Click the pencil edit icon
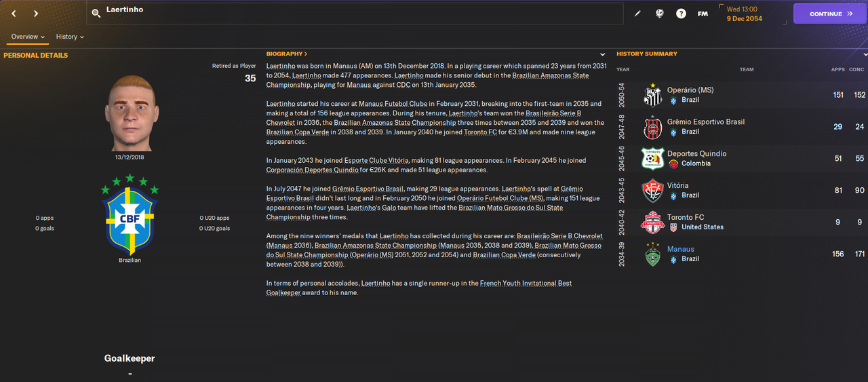868x382 pixels. [637, 14]
